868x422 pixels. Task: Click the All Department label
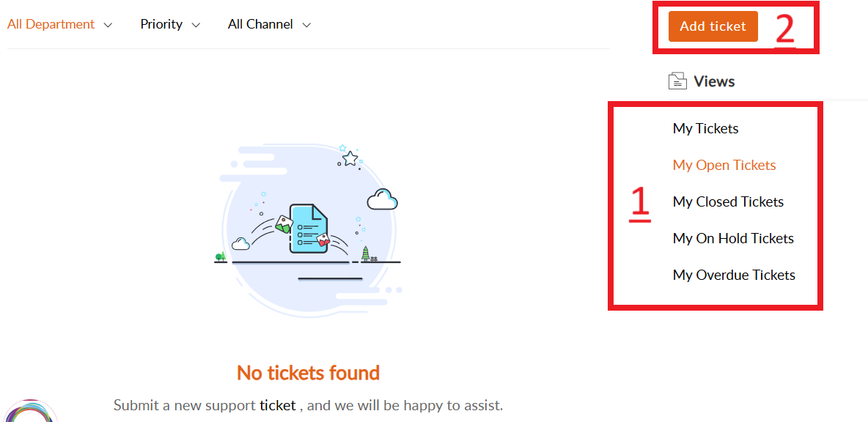tap(51, 24)
